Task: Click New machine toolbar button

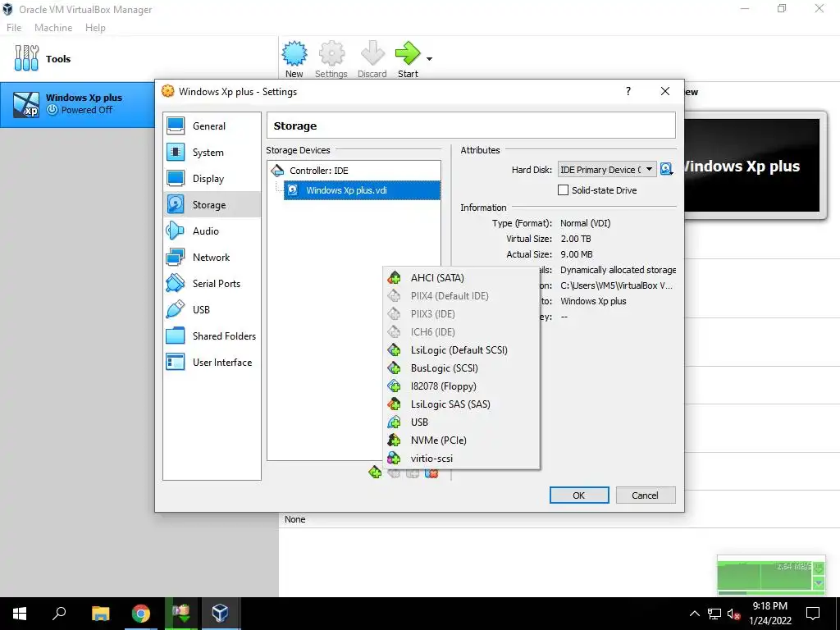Action: [x=294, y=59]
